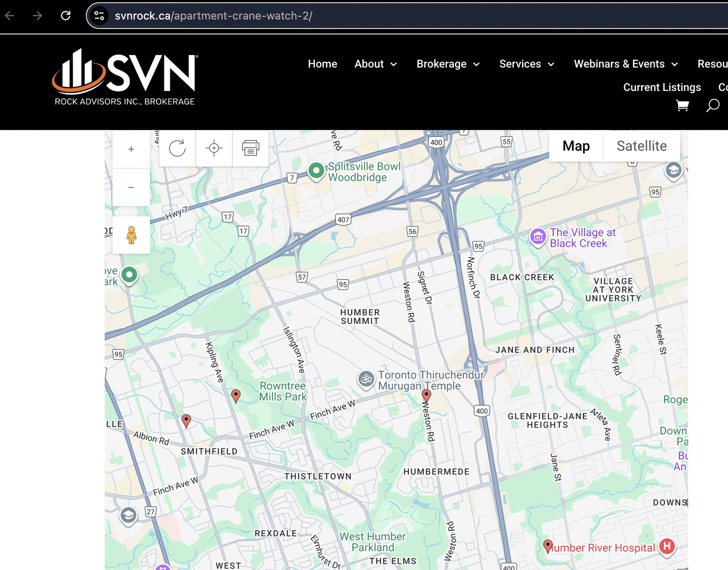The height and width of the screenshot is (570, 728).
Task: Select the Map view type
Action: point(576,146)
